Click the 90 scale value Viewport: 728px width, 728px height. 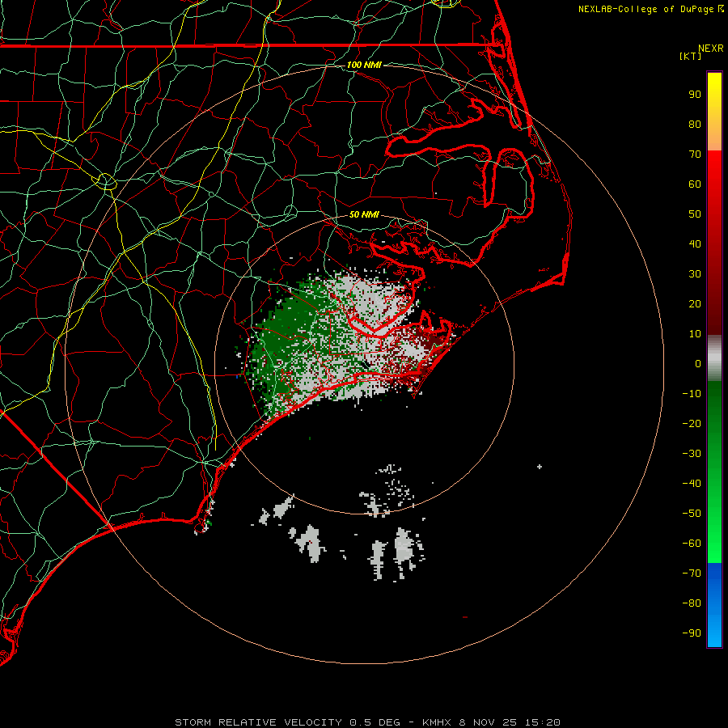tap(695, 95)
